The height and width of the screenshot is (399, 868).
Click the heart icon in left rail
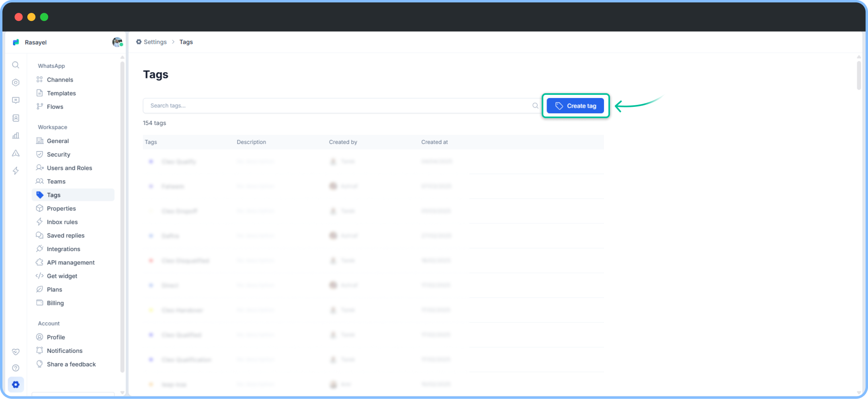[16, 352]
